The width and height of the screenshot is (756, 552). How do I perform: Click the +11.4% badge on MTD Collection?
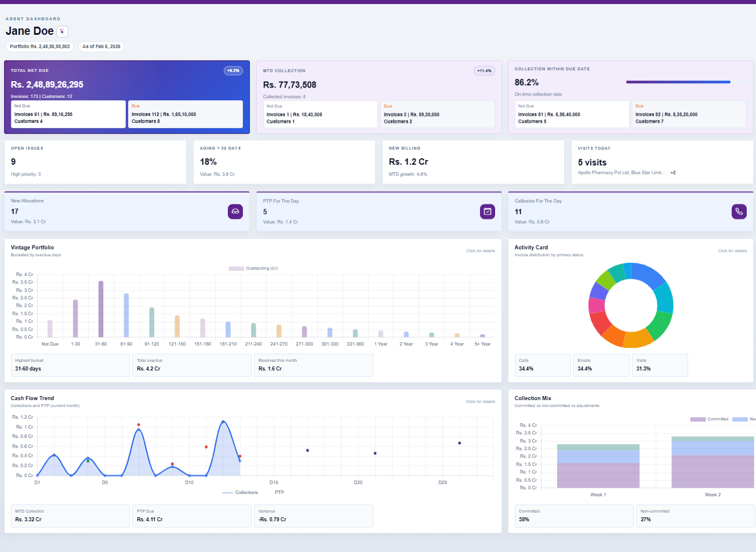click(x=484, y=70)
